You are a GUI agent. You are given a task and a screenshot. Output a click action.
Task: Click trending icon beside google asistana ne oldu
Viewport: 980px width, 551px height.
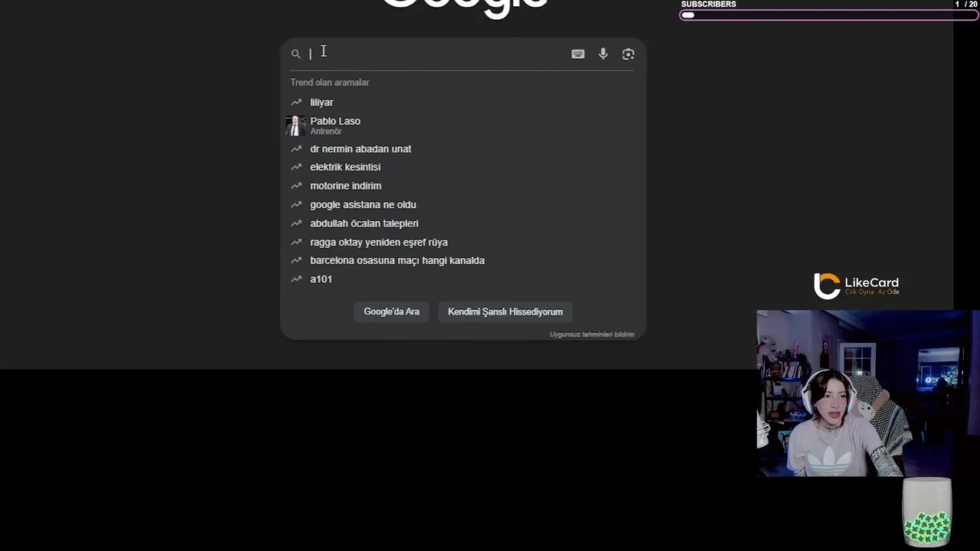click(296, 204)
